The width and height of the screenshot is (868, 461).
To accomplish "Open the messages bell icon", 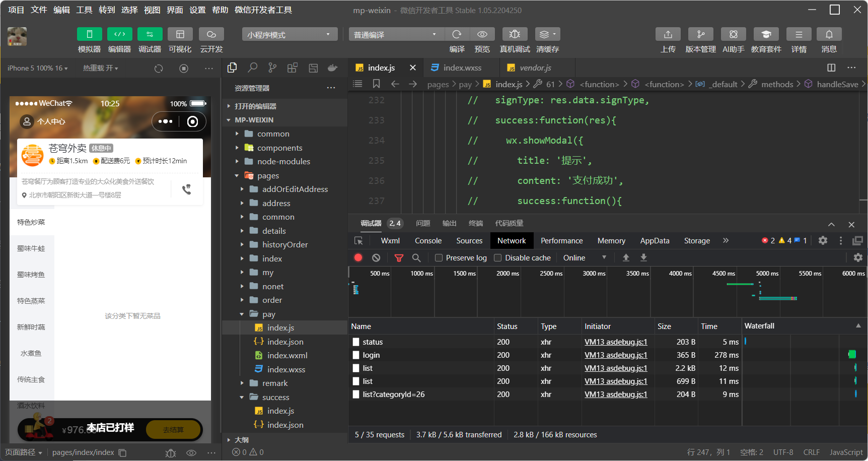I will coord(829,34).
